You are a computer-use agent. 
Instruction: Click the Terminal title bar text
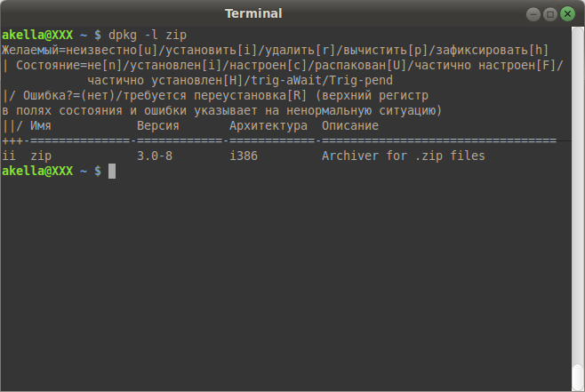pos(253,14)
